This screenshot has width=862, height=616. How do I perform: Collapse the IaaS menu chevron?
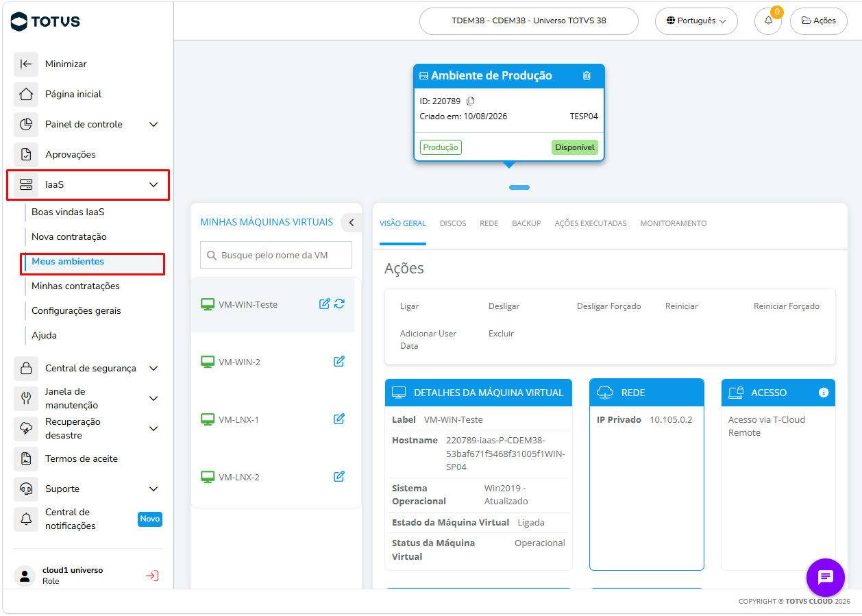point(153,184)
